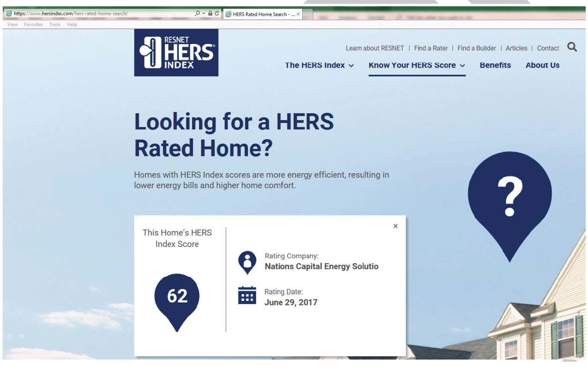Click the refresh icon in the address bar
Image resolution: width=588 pixels, height=367 pixels.
[x=217, y=13]
